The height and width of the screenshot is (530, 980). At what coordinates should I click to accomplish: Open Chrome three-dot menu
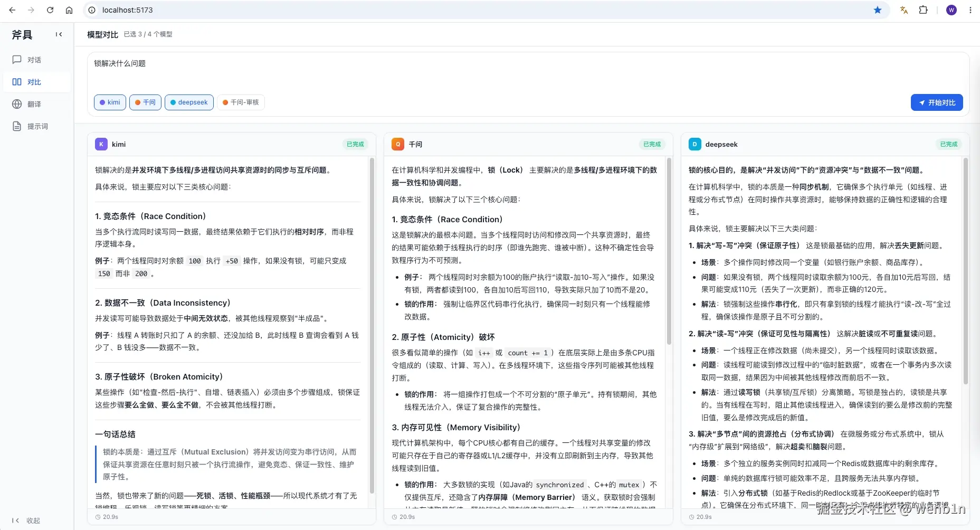[x=970, y=10]
